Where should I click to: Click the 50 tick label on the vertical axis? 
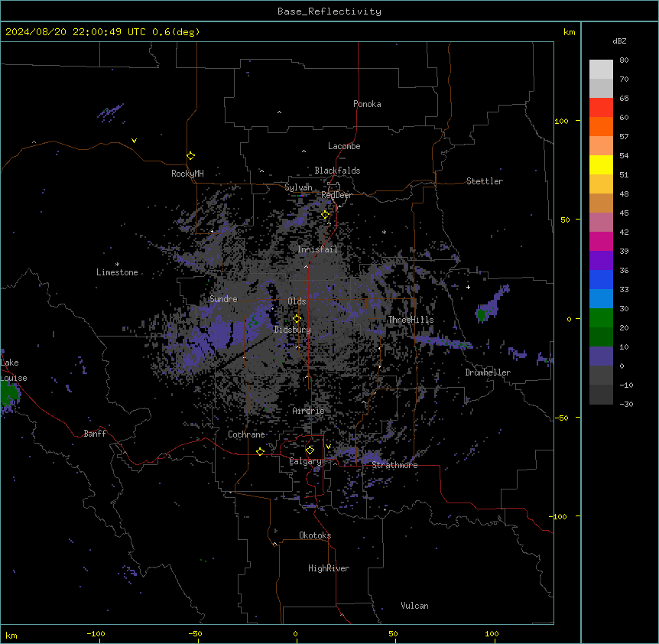point(565,220)
